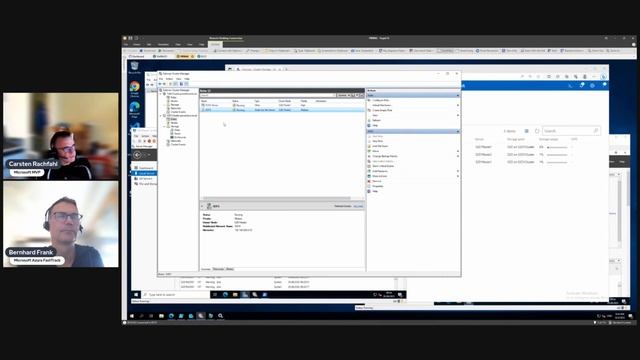Expand the Change Startup Priority submenu
The height and width of the screenshot is (360, 640).
click(x=458, y=156)
